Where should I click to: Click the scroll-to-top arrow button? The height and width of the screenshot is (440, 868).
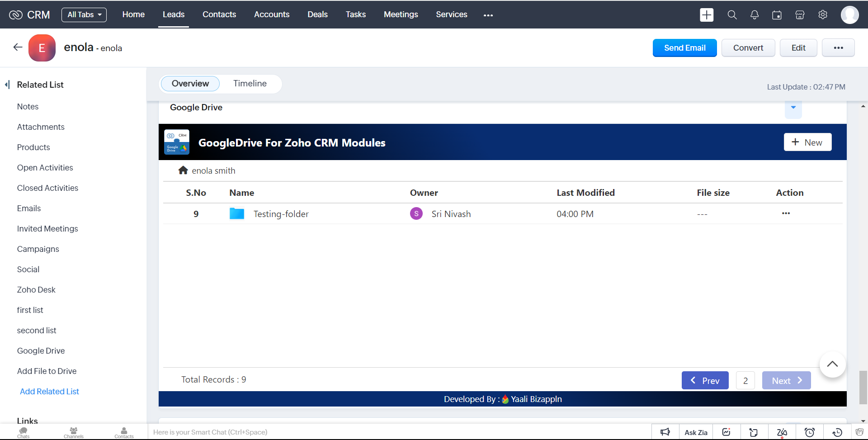click(832, 364)
